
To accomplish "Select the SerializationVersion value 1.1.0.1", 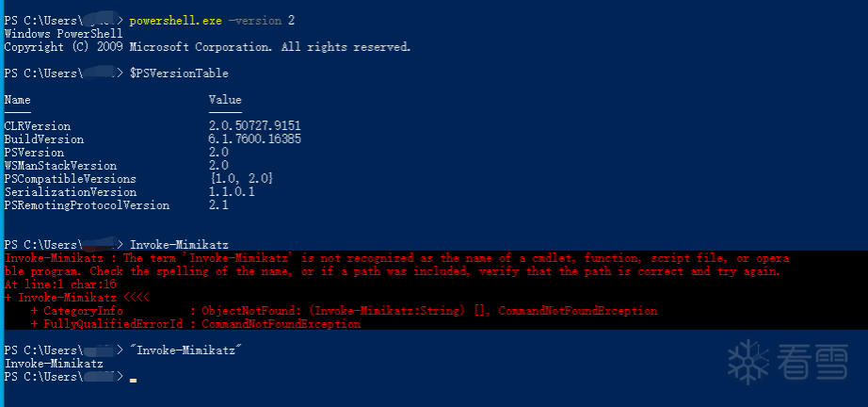I will [232, 191].
